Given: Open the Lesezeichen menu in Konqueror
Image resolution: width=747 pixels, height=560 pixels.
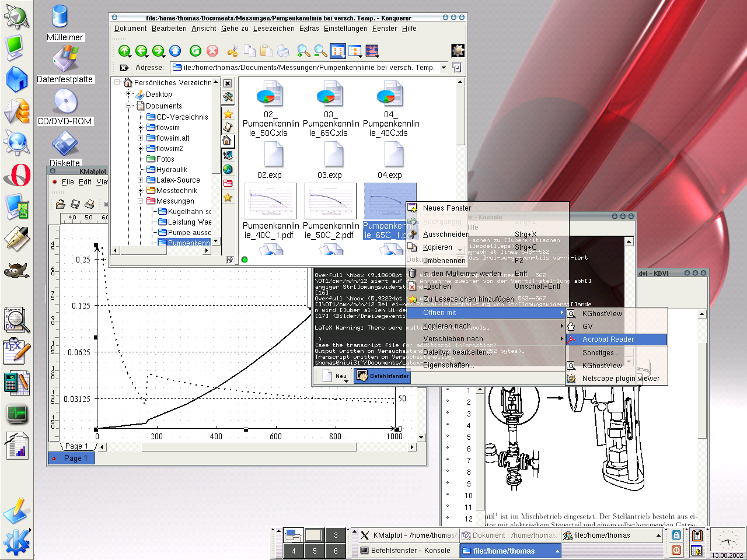Looking at the screenshot, I should click(x=274, y=28).
